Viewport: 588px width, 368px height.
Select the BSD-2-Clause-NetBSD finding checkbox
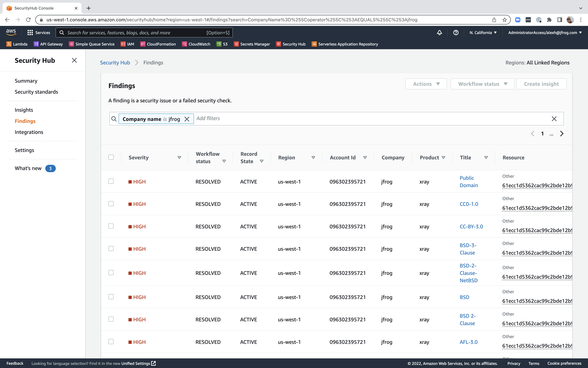tap(111, 273)
